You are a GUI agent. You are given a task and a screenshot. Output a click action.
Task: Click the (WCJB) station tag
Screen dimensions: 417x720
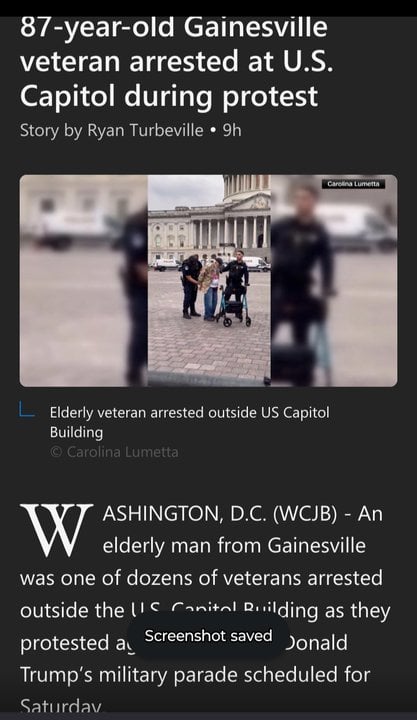pos(305,513)
